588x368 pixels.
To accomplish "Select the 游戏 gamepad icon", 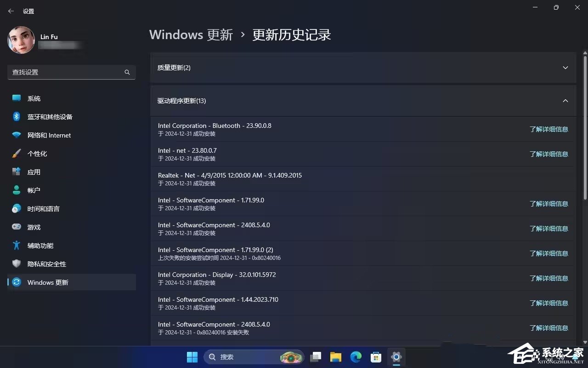I will pyautogui.click(x=17, y=227).
